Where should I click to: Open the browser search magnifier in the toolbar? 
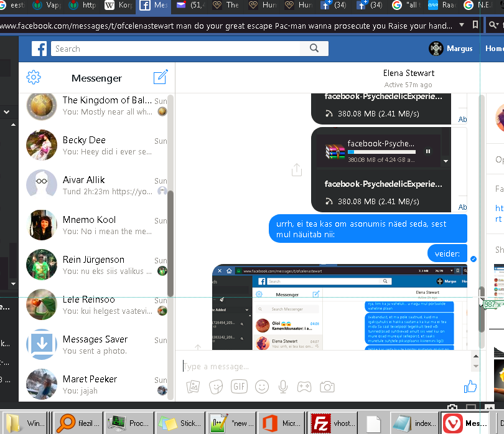coord(493,25)
